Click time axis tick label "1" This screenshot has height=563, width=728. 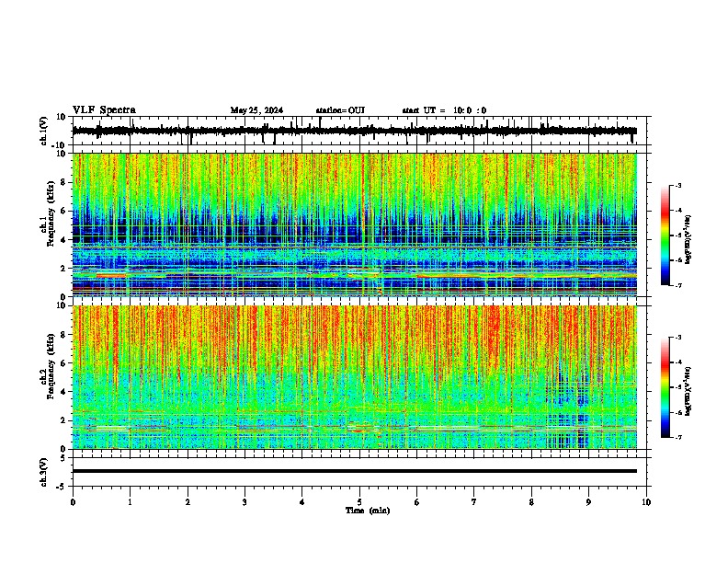coord(130,502)
